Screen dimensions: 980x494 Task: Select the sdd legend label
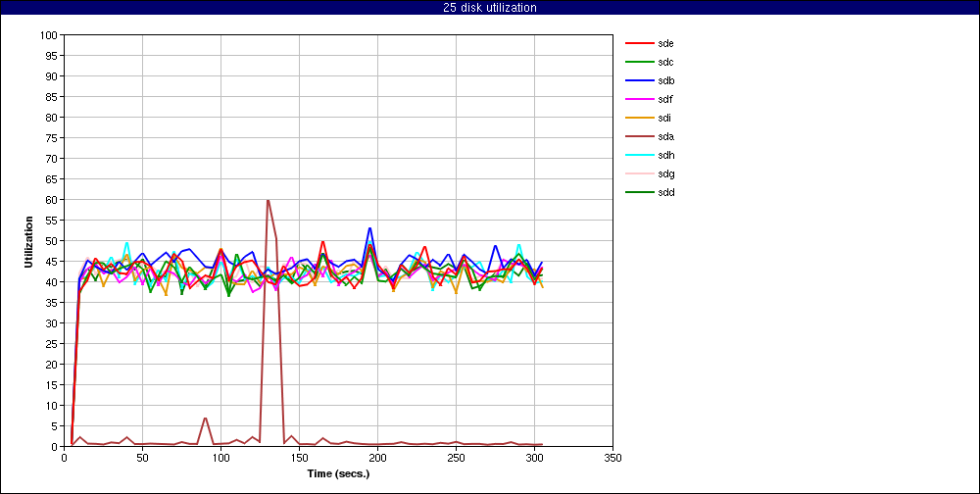tap(665, 192)
